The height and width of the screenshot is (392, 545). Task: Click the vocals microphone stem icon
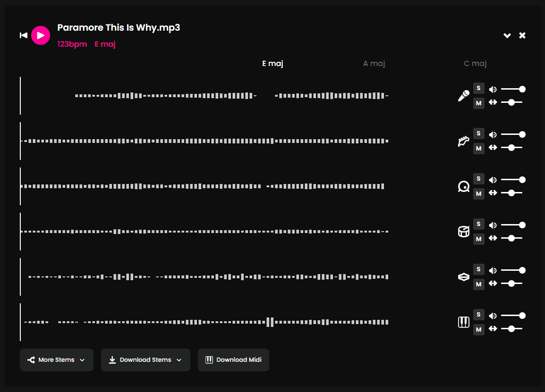464,96
